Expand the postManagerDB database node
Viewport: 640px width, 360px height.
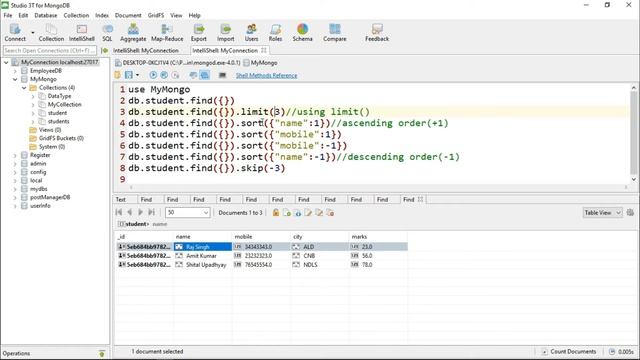coord(16,198)
